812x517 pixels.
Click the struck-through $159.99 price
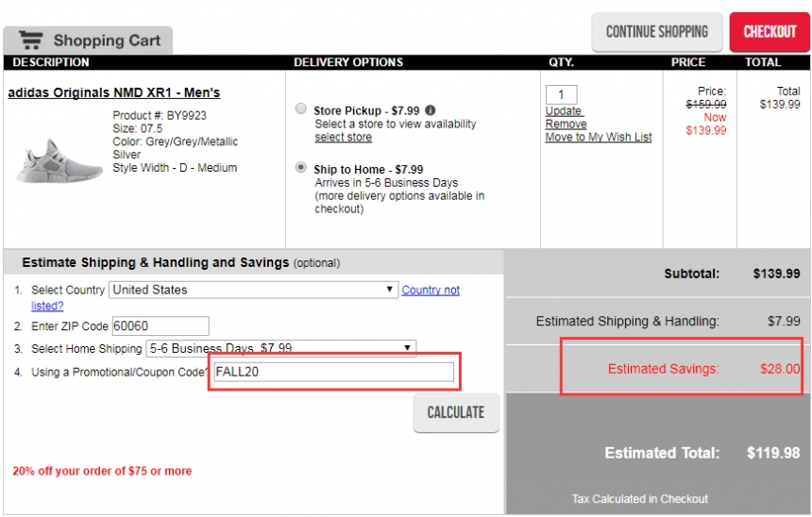pyautogui.click(x=706, y=104)
